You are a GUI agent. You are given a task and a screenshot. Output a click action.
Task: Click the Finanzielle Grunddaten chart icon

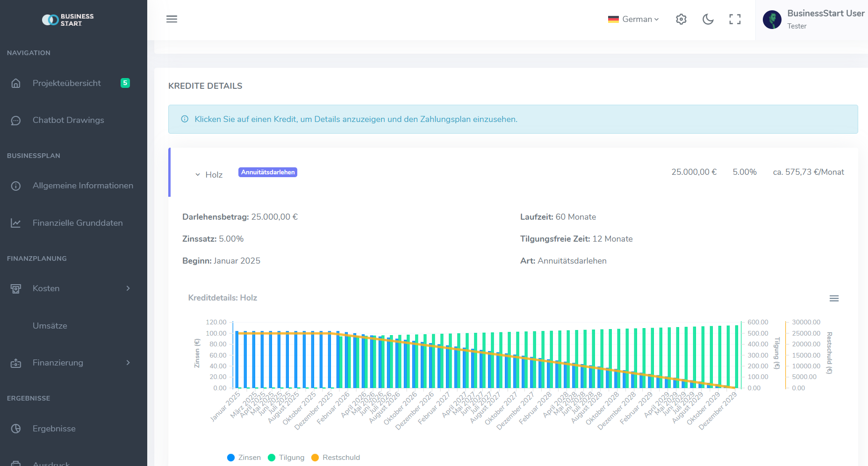coord(16,223)
